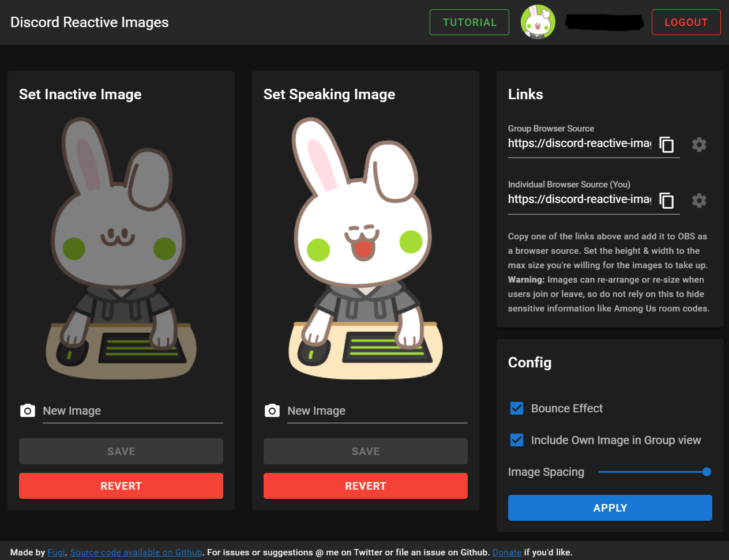Open the Tutorial page
Image resolution: width=729 pixels, height=560 pixels.
(x=469, y=22)
